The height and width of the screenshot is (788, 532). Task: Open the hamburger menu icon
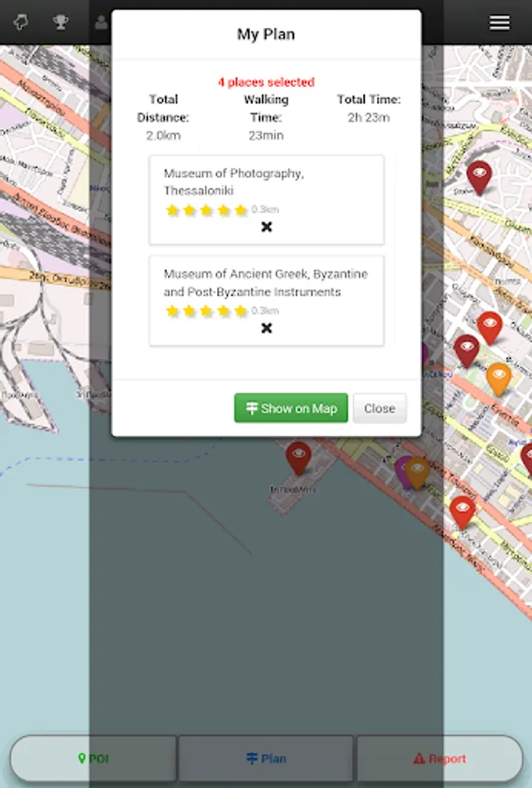point(500,23)
